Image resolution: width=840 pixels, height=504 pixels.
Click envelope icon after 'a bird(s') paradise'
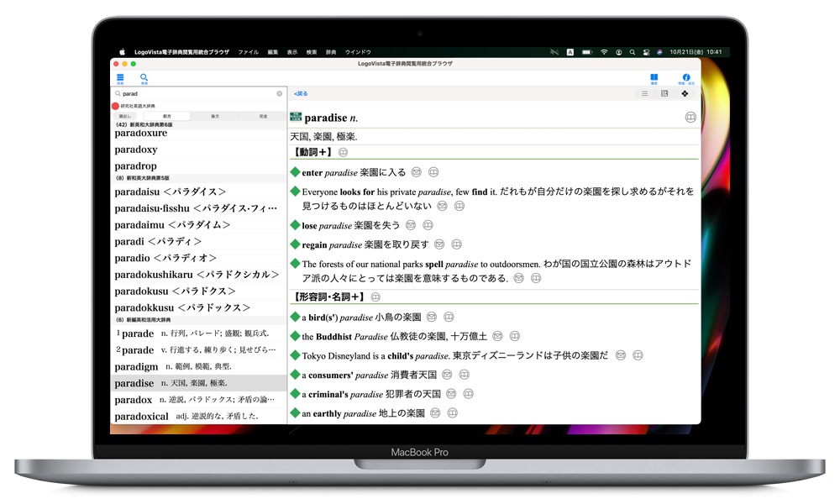(x=431, y=317)
